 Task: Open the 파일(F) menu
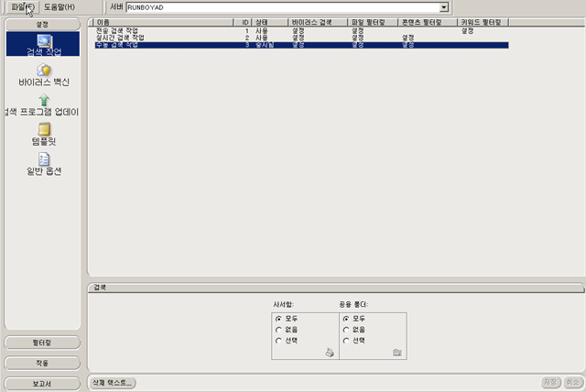pos(22,7)
